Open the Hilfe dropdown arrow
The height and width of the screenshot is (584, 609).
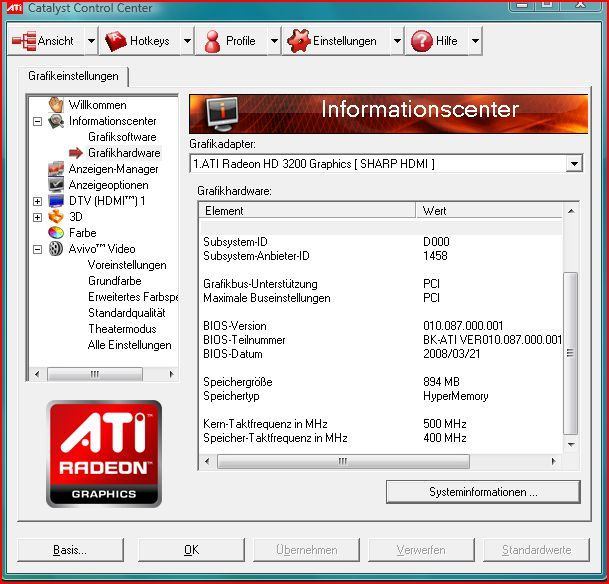[x=475, y=41]
